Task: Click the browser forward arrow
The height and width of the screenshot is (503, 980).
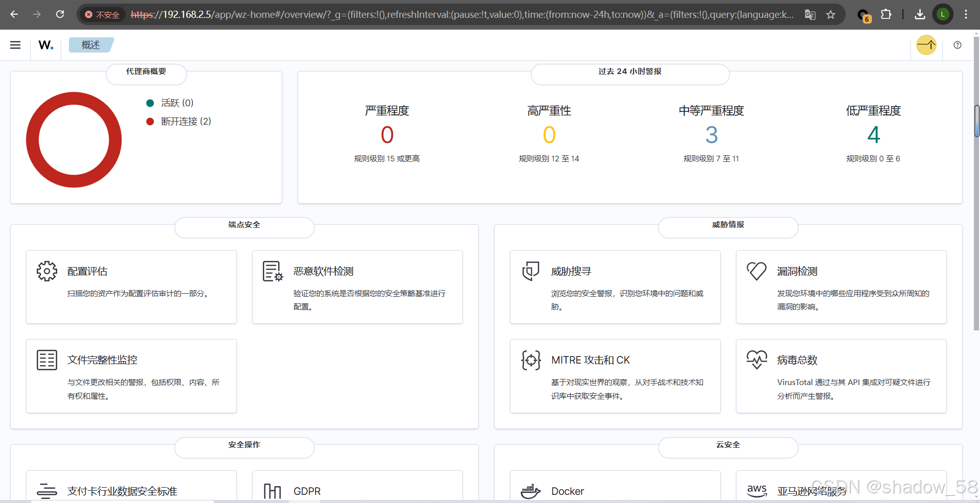Action: 37,14
